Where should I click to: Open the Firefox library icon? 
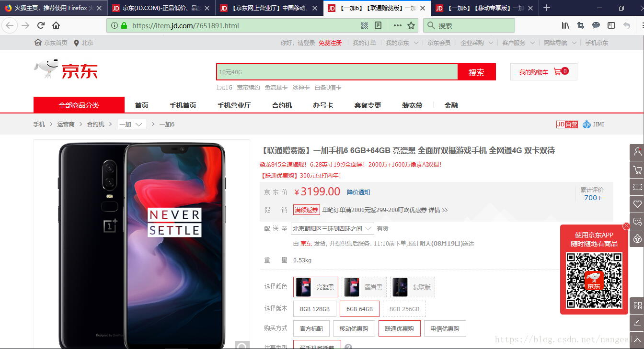click(x=565, y=25)
